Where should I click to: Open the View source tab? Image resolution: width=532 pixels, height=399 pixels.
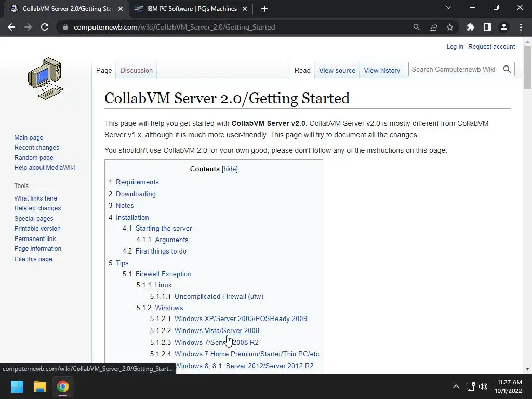(337, 70)
